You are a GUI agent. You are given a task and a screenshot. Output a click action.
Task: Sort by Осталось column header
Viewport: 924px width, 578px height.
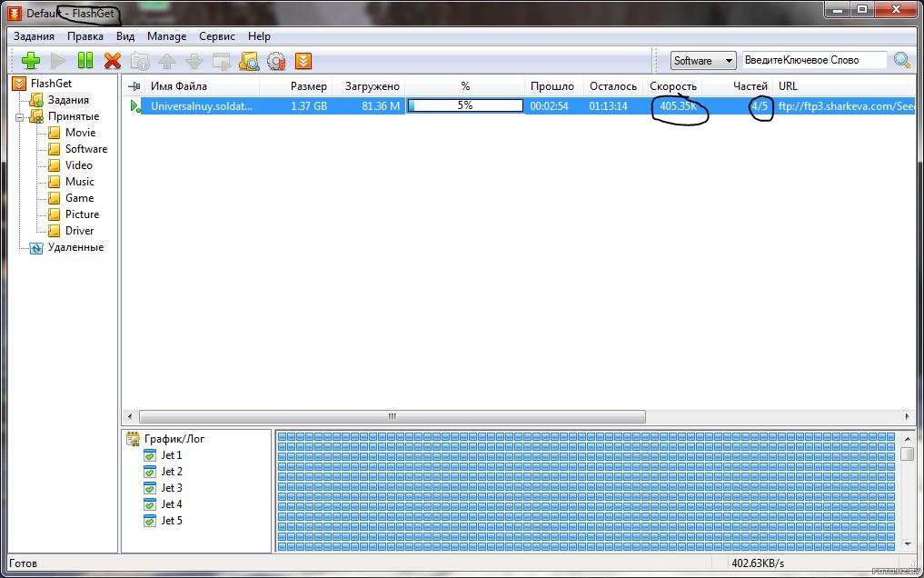pyautogui.click(x=613, y=86)
